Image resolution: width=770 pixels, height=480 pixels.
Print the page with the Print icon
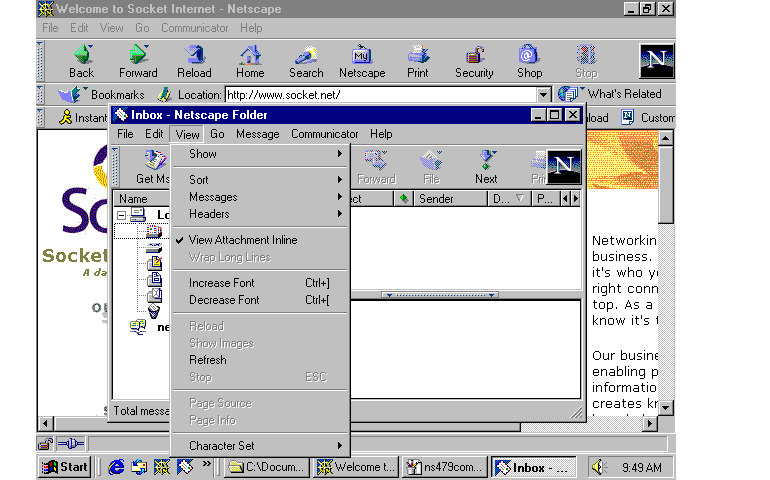pyautogui.click(x=418, y=55)
